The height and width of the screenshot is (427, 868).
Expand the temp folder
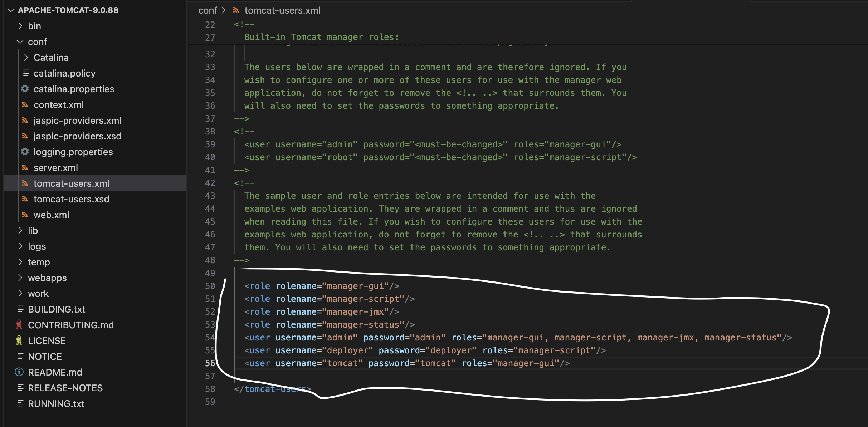pyautogui.click(x=20, y=262)
